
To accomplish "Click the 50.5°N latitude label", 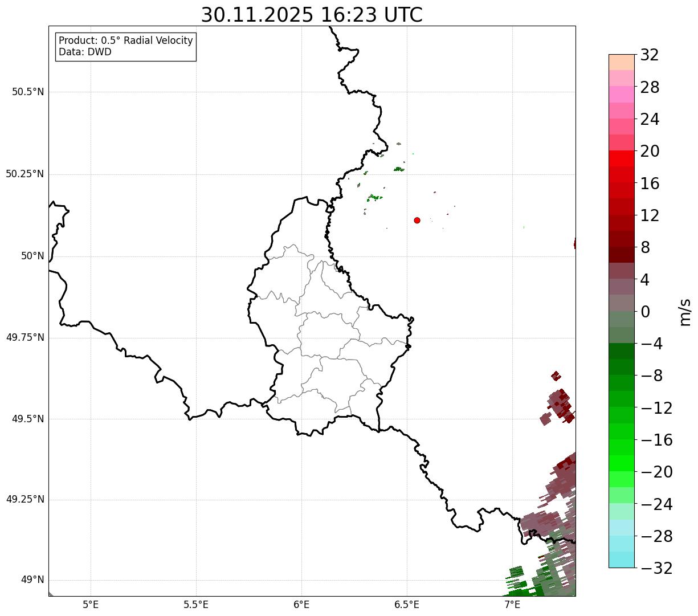I will tap(28, 92).
